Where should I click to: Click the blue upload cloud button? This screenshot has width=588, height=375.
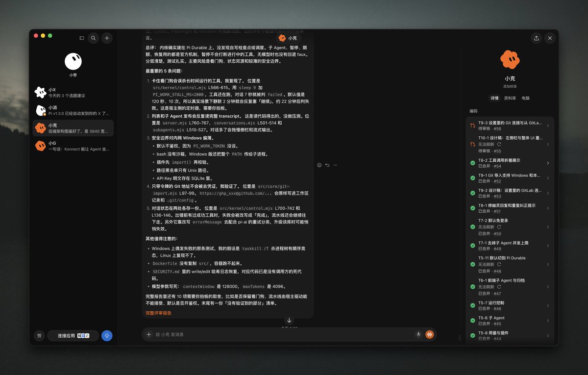pos(107,336)
